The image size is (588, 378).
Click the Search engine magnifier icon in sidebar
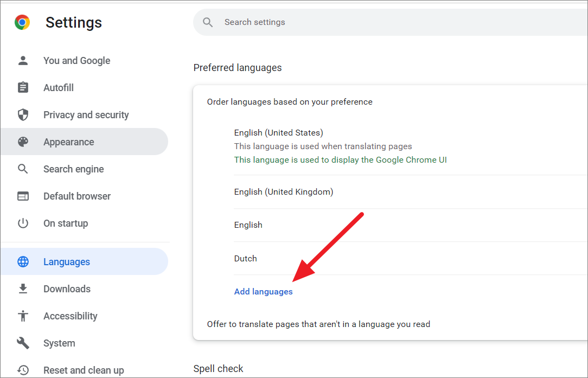click(23, 169)
